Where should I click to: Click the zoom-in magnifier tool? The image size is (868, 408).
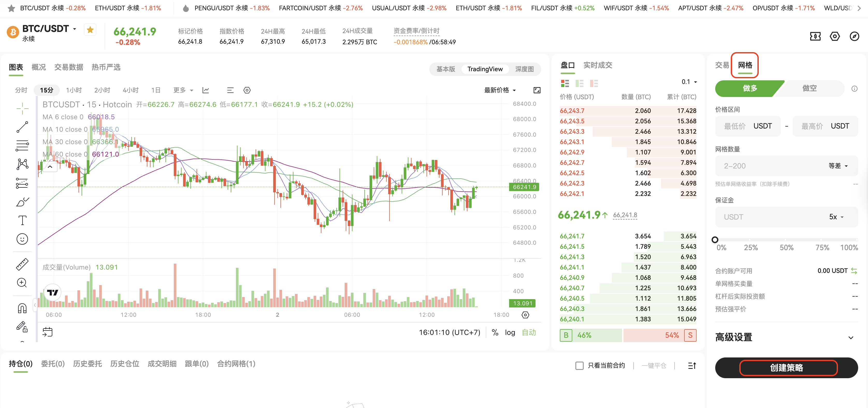(x=22, y=283)
